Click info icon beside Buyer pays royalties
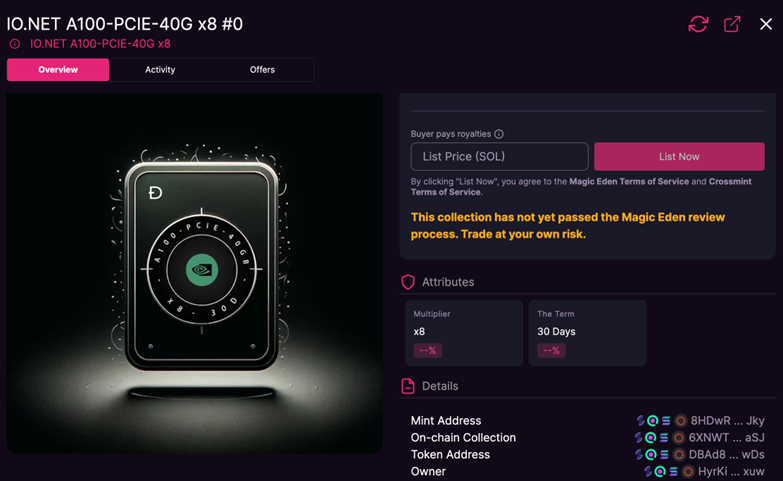The image size is (783, 481). [499, 134]
